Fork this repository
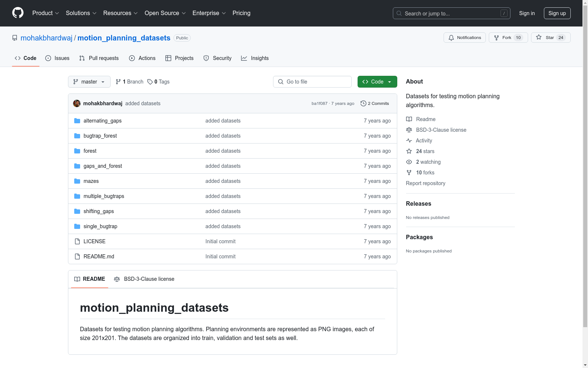This screenshot has width=588, height=368. (508, 38)
